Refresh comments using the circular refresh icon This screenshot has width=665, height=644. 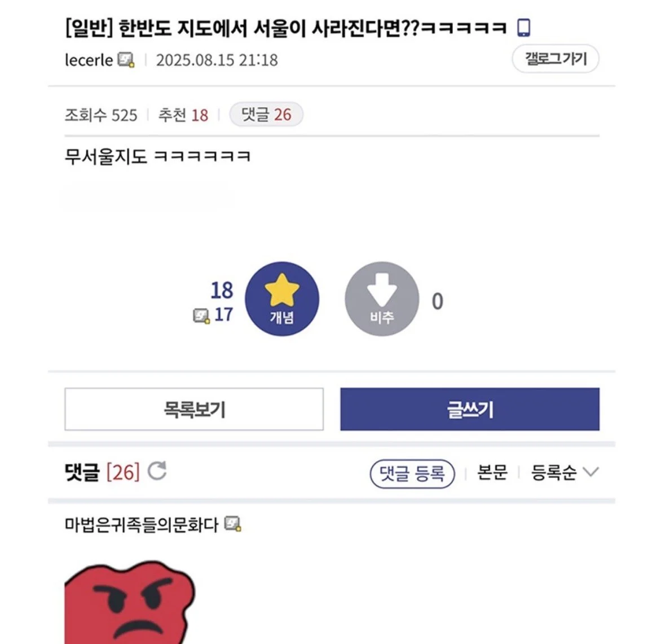[158, 470]
